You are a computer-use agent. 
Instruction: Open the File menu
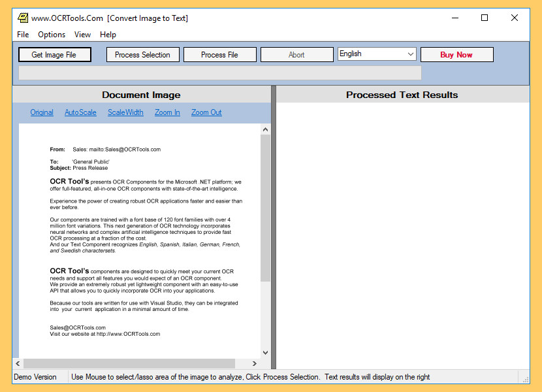click(23, 35)
